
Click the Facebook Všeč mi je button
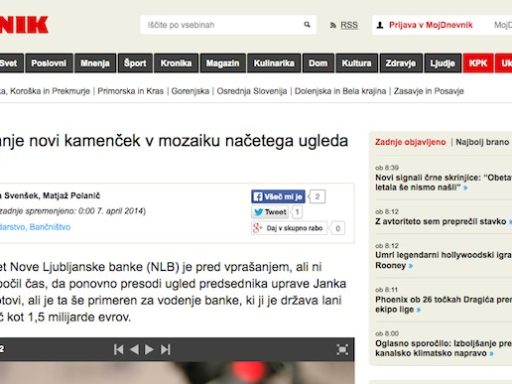click(278, 197)
